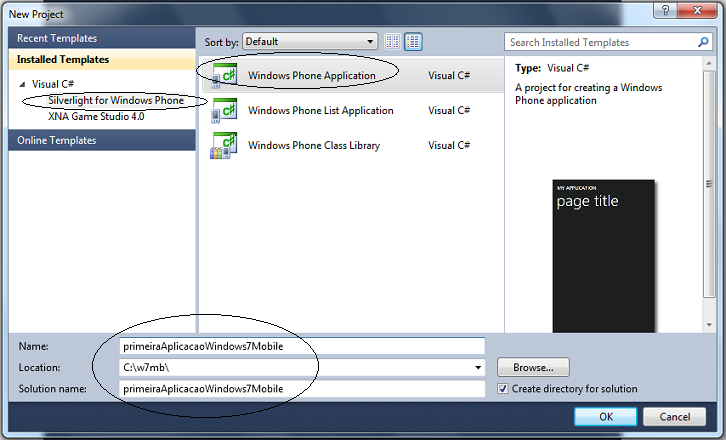Toggle Create directory for solution checkbox
Viewport: 726px width, 440px height.
coord(503,389)
